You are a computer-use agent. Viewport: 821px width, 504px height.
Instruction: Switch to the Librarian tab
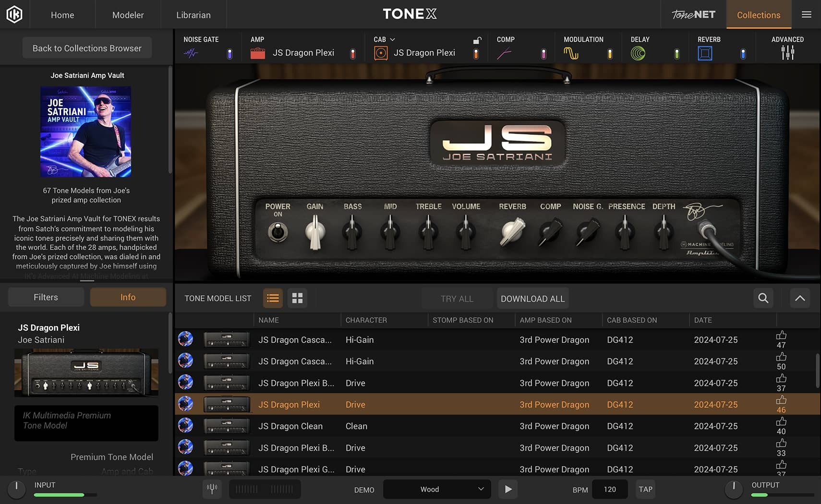pos(193,15)
